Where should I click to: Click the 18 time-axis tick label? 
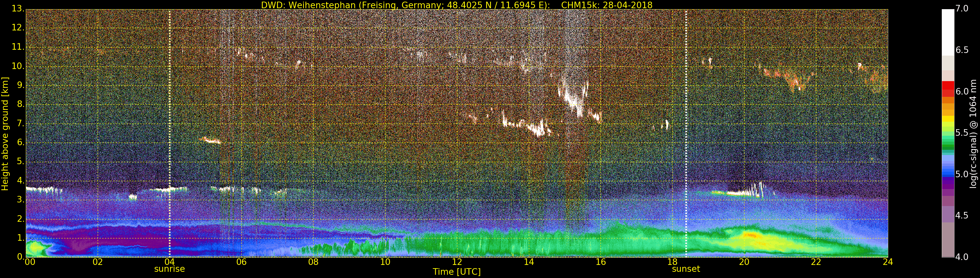click(672, 262)
